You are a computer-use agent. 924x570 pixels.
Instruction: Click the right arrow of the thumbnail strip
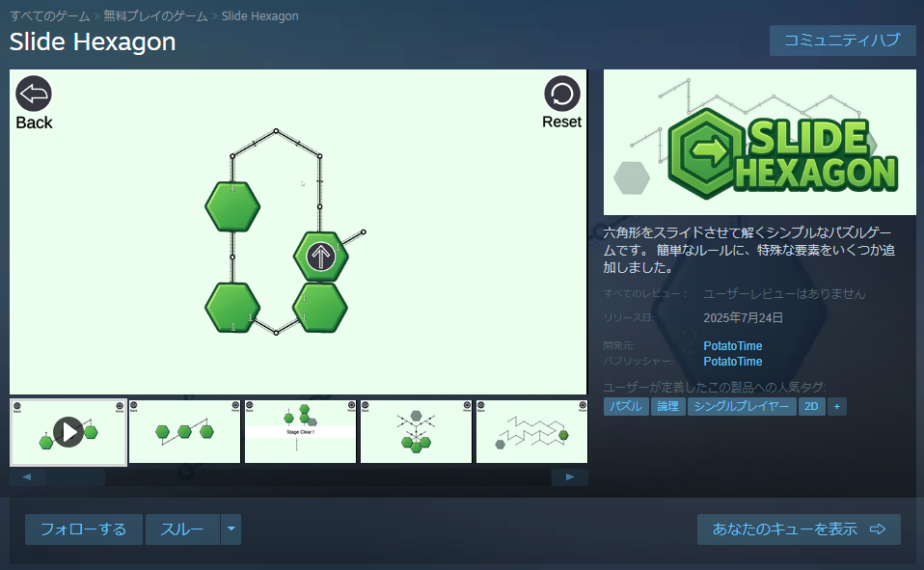pyautogui.click(x=569, y=476)
